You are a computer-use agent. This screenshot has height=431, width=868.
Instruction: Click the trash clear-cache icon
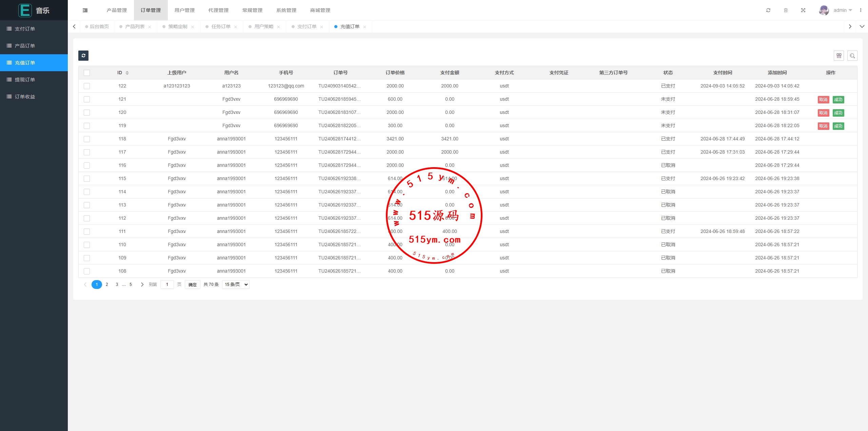coord(786,10)
